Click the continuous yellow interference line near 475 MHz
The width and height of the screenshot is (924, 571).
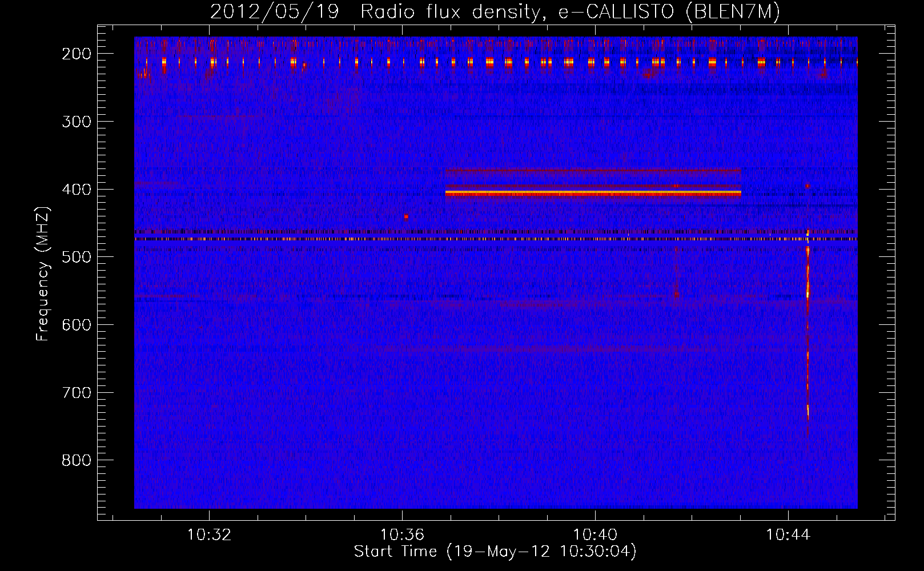[496, 239]
